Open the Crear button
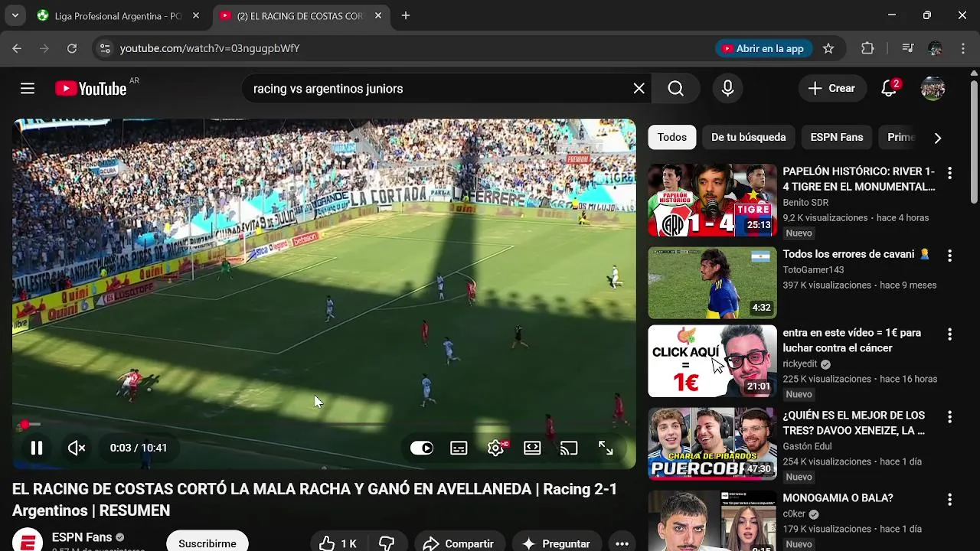Screen dimensions: 980x551 pos(832,89)
